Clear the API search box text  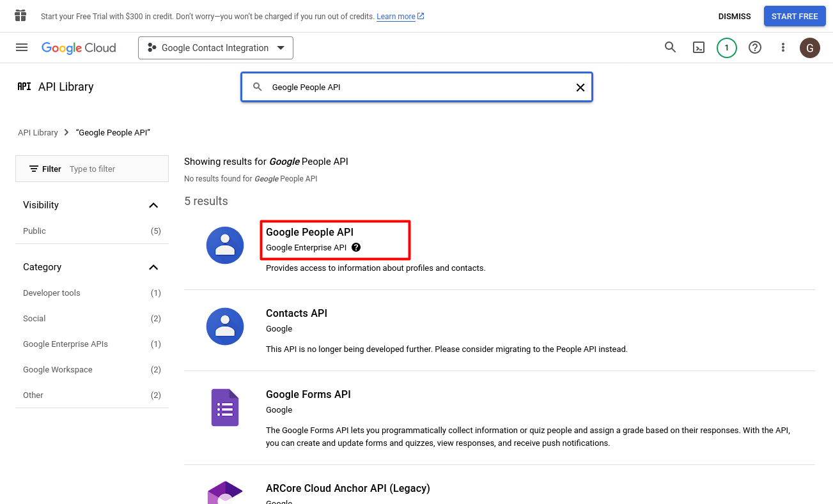coord(580,88)
